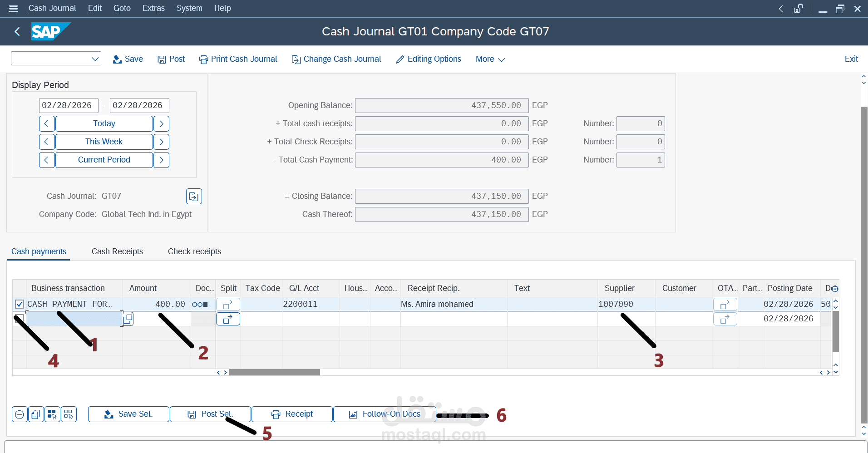Image resolution: width=868 pixels, height=453 pixels.
Task: Click the Deselect All entries icon
Action: (69, 414)
